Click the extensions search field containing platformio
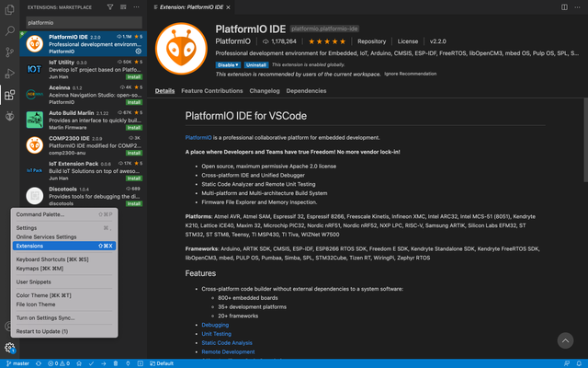The image size is (588, 368). 84,22
